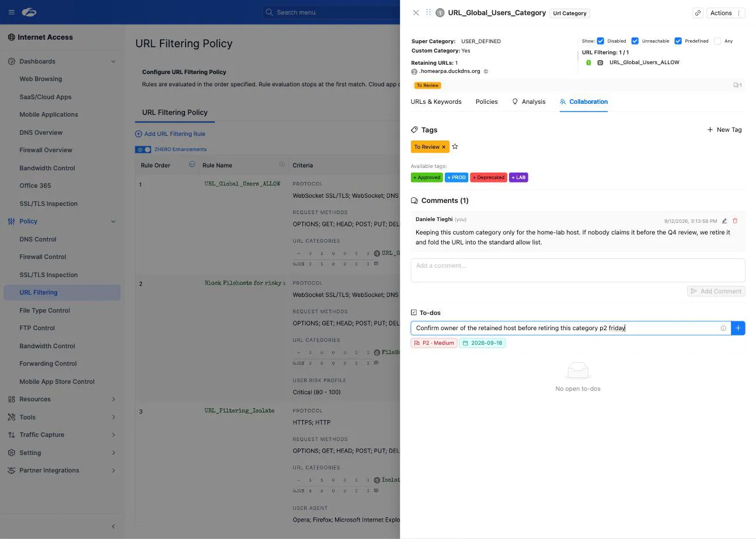
Task: Toggle ZHERO Enhancements switch
Action: (143, 149)
